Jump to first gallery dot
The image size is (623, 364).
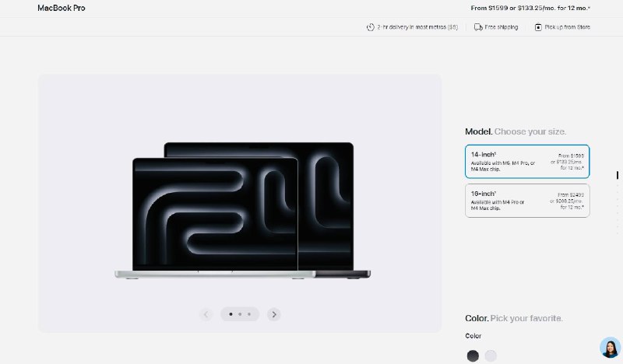[x=231, y=314]
